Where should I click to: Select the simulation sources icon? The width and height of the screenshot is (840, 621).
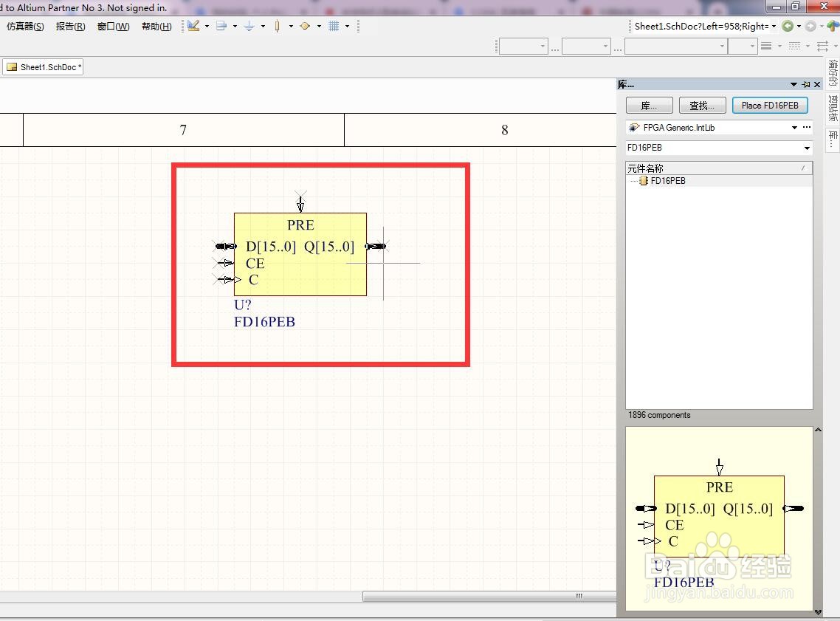pyautogui.click(x=305, y=26)
